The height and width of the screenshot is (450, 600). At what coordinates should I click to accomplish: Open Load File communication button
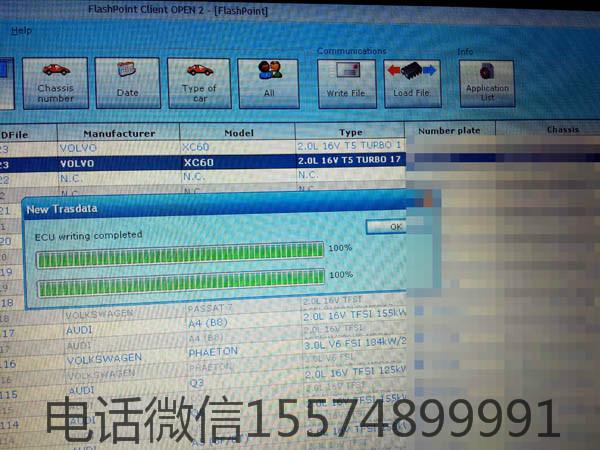(x=412, y=84)
